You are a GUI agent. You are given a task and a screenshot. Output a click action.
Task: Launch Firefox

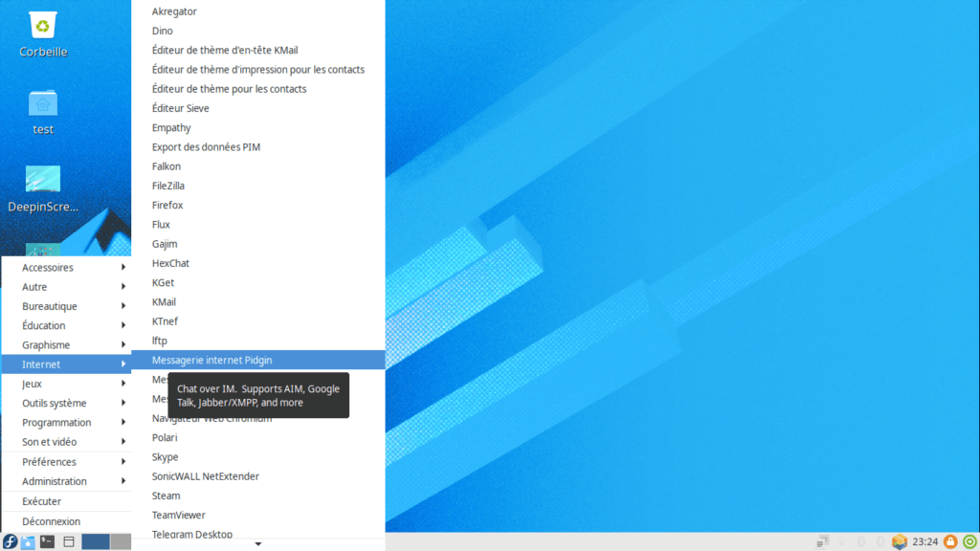pos(258,205)
